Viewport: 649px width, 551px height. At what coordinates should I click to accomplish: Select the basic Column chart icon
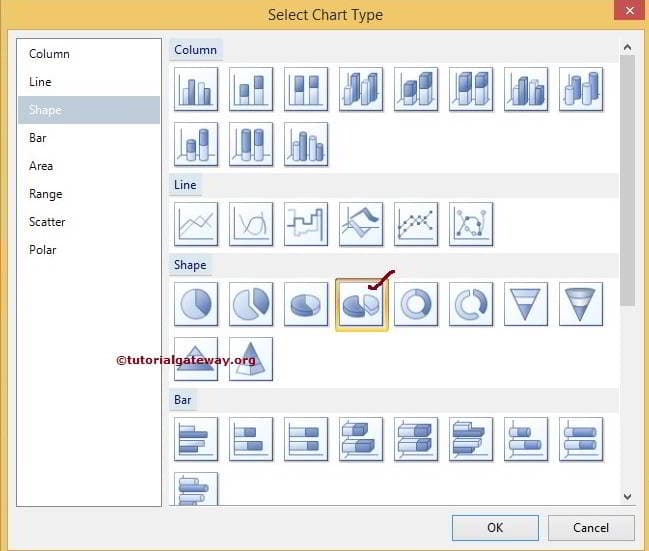click(196, 89)
